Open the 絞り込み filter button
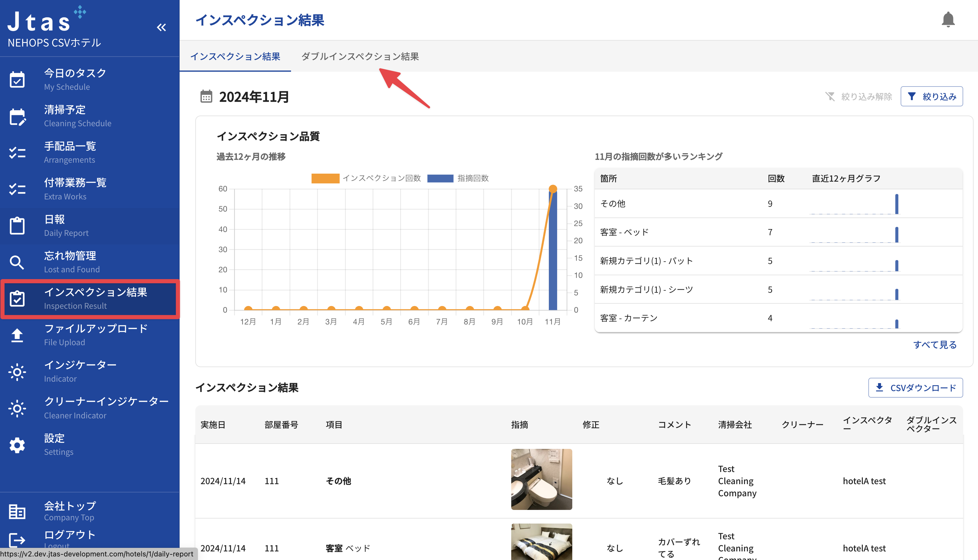 pyautogui.click(x=931, y=97)
